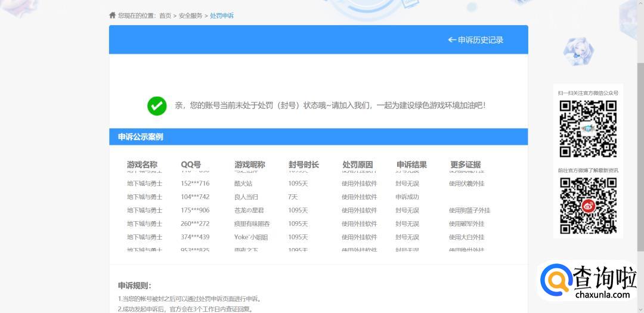Click the 申诉成功 result cell

(407, 197)
